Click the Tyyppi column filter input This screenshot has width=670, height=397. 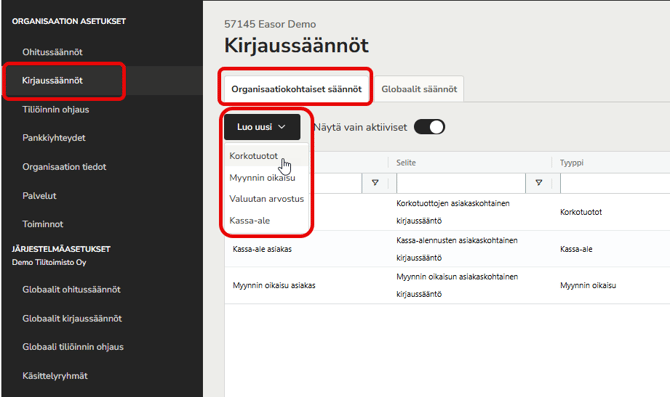(x=615, y=183)
